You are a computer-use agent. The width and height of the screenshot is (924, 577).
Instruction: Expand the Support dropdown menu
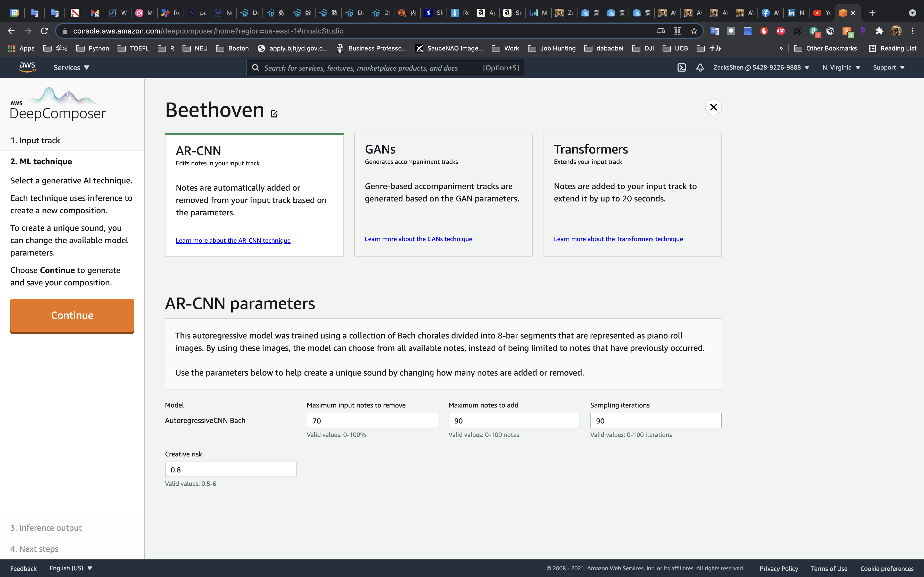click(888, 67)
